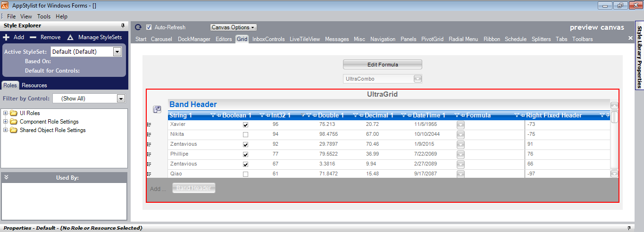Pin the Style Explorer panel
This screenshot has width=644, height=232.
123,25
